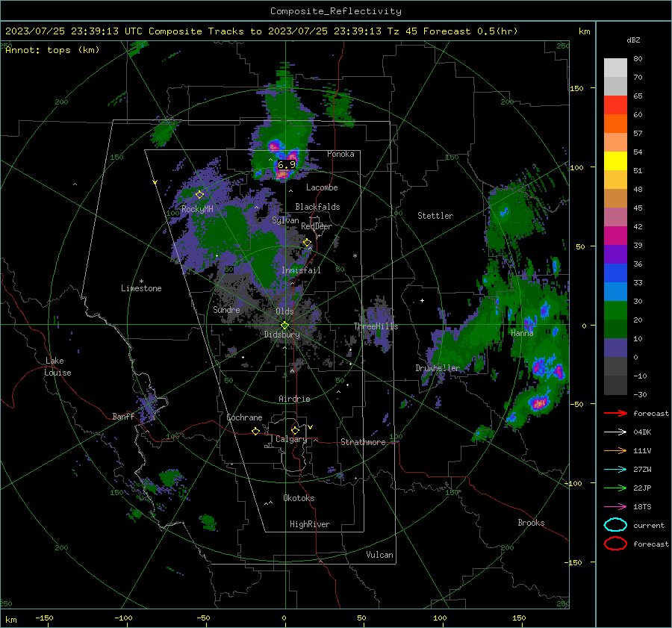Select the ThreeHills label
Viewport: 672px width, 628px height.
(x=376, y=326)
